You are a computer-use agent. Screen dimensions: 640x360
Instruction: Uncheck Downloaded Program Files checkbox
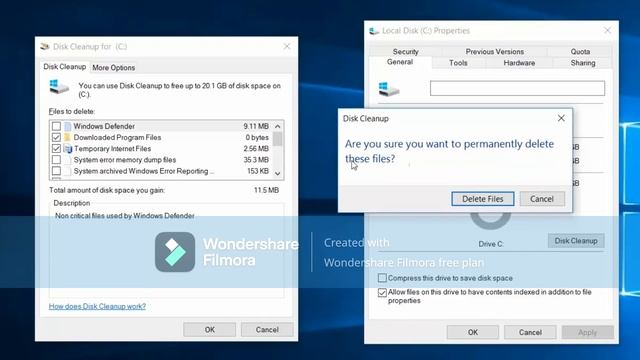tap(56, 137)
